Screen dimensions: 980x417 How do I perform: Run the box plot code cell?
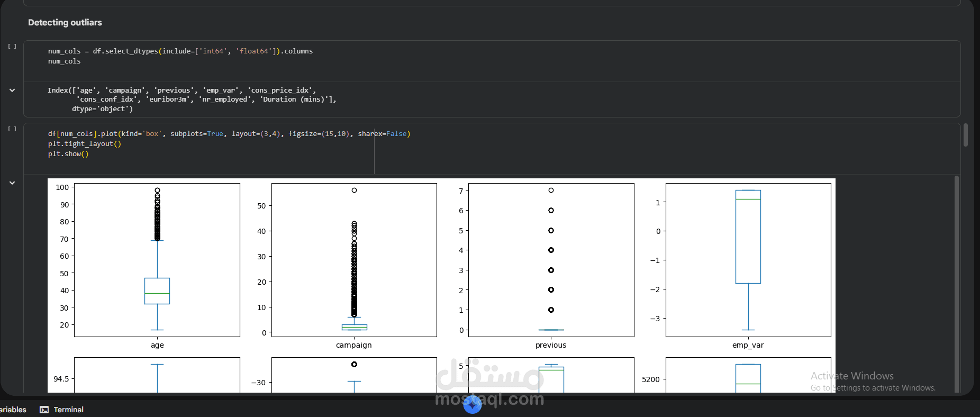tap(12, 129)
